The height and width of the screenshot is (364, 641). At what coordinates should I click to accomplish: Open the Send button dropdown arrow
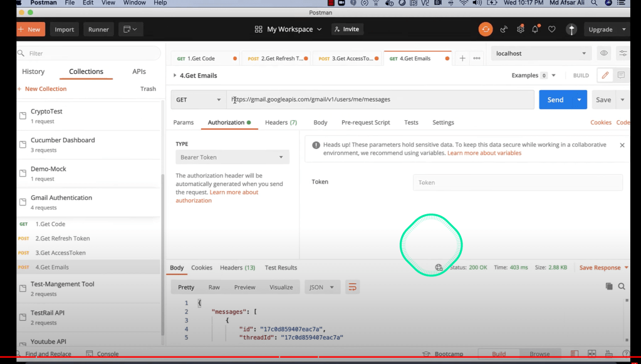(x=579, y=100)
